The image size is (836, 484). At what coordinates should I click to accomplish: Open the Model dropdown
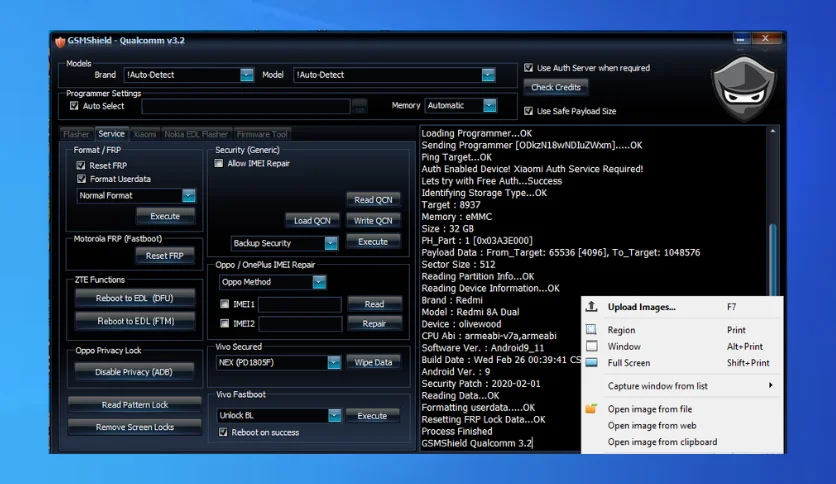click(x=488, y=75)
